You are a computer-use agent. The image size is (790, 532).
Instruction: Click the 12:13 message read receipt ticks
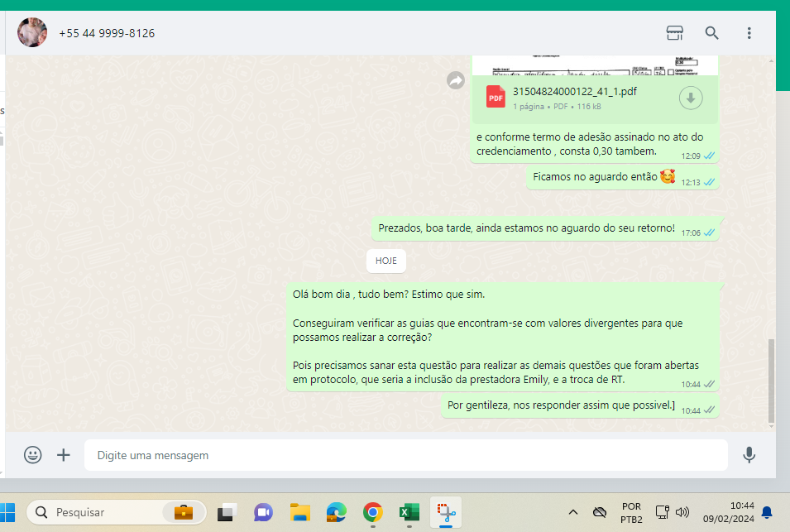tap(709, 182)
